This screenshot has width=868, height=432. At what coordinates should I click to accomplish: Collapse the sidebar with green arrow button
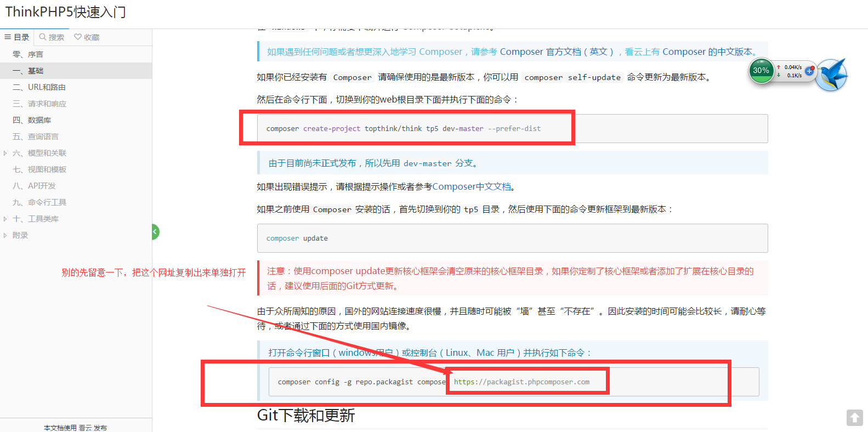(155, 232)
